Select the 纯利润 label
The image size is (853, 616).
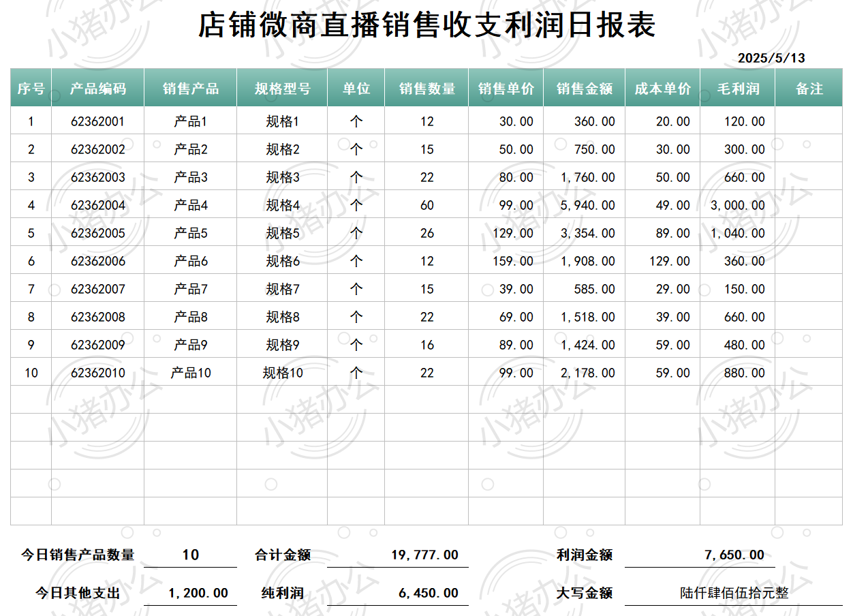(282, 593)
